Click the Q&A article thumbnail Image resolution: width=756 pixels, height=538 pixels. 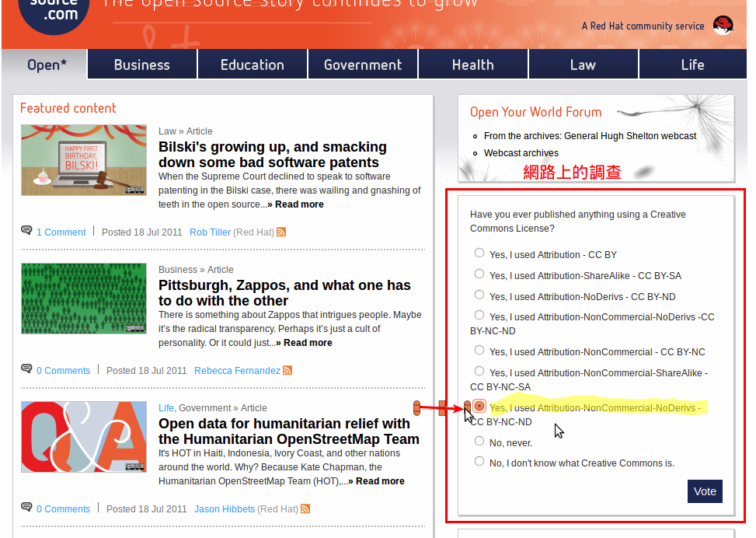[84, 437]
